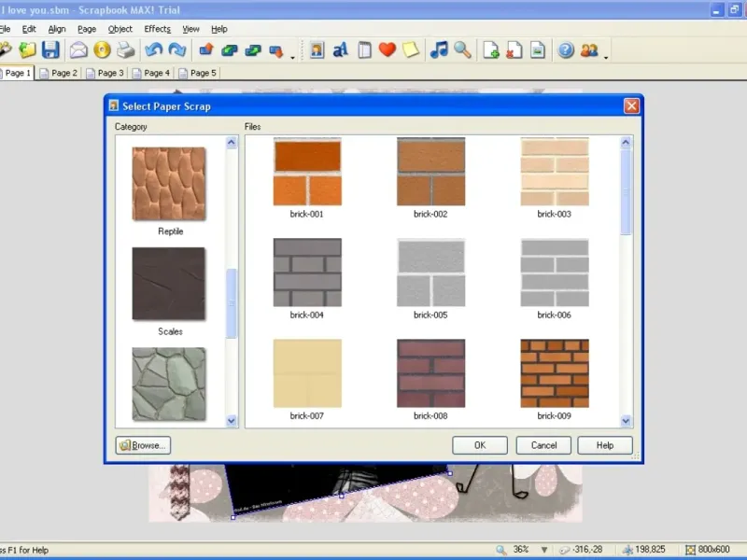Open the Effects menu
This screenshot has height=560, width=747.
(157, 29)
